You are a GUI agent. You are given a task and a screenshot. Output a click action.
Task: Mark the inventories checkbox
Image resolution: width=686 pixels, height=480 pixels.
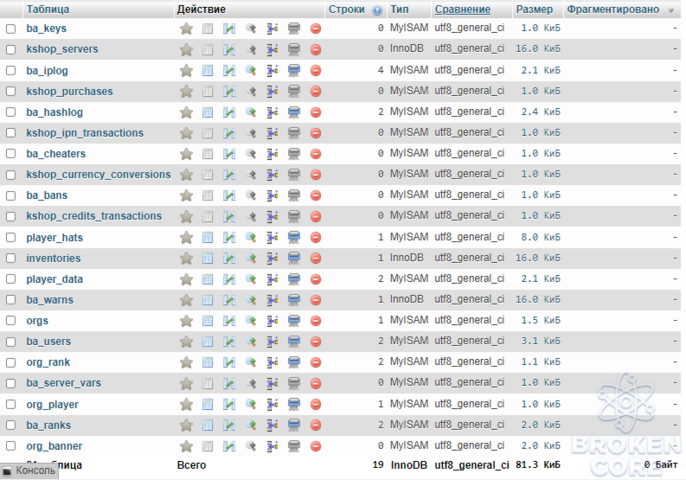11,258
